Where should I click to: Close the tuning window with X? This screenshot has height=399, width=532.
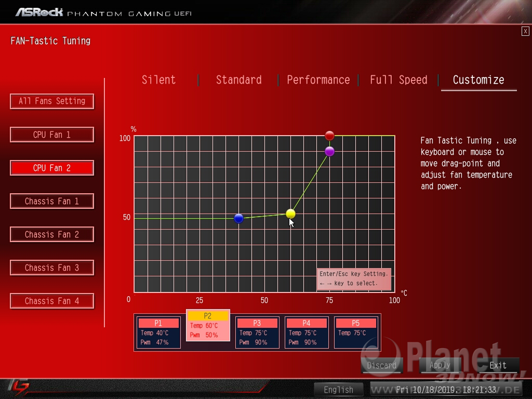[525, 31]
